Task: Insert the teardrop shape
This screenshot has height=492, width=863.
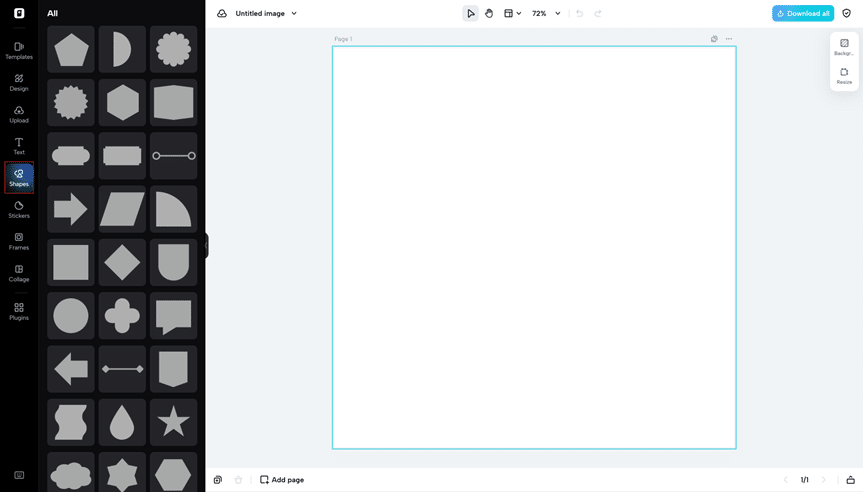Action: 122,422
